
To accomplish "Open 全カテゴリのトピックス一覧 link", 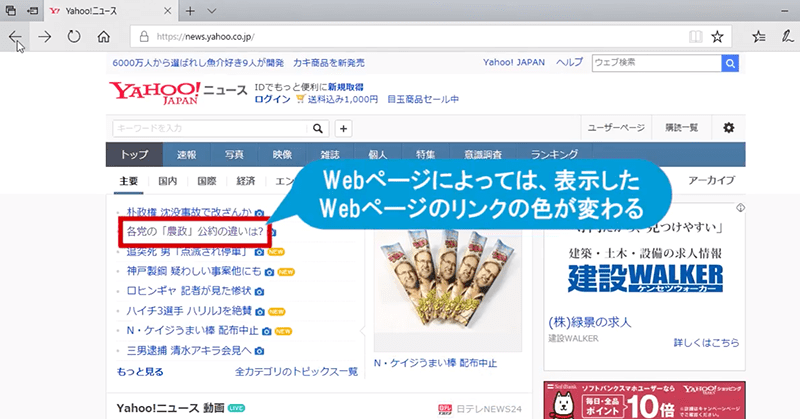I will point(296,372).
